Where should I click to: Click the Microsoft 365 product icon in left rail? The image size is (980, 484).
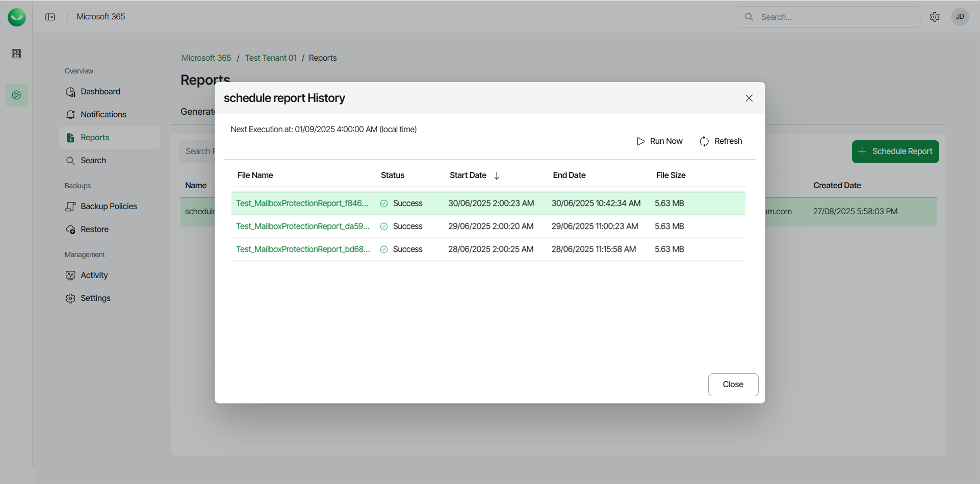pyautogui.click(x=16, y=95)
